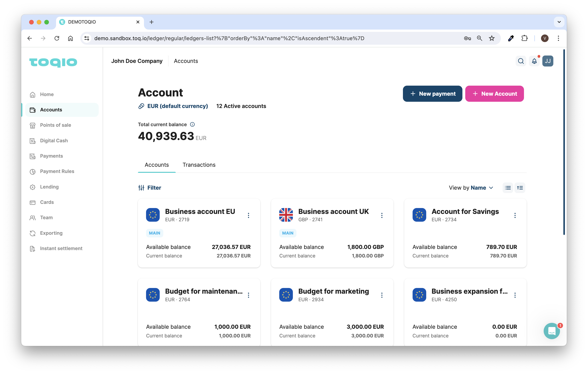Click UK flag on Business account UK
This screenshot has width=588, height=374.
(x=286, y=215)
